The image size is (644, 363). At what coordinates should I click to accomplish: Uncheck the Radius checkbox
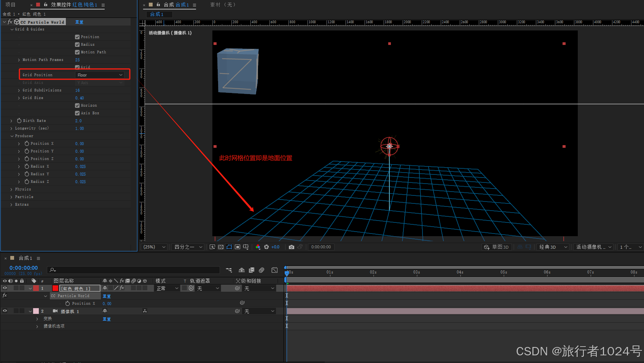tap(77, 45)
